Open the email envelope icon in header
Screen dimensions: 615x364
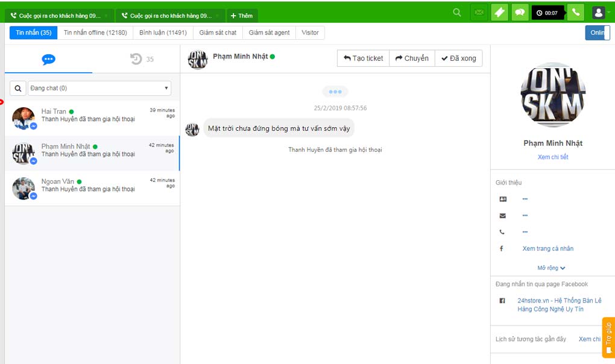[479, 13]
